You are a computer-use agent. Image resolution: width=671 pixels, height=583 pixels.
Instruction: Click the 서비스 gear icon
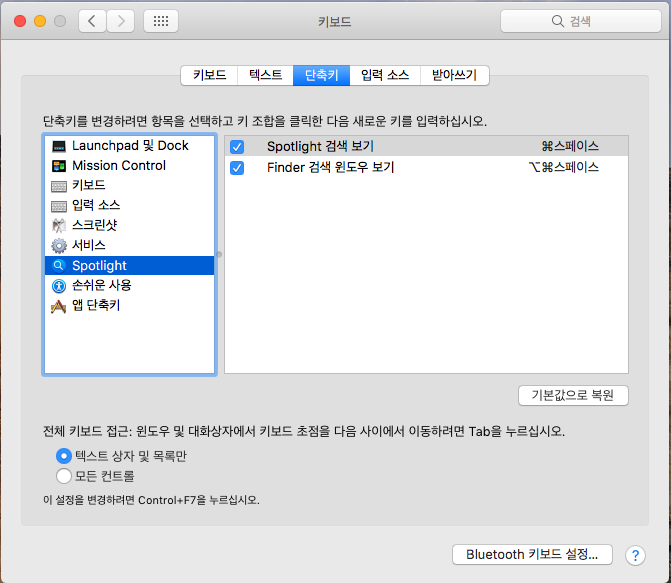click(59, 246)
